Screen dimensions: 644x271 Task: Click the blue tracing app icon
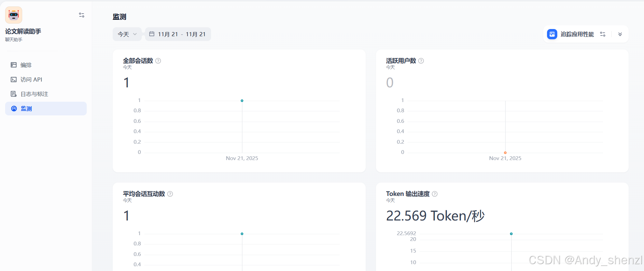pos(552,34)
